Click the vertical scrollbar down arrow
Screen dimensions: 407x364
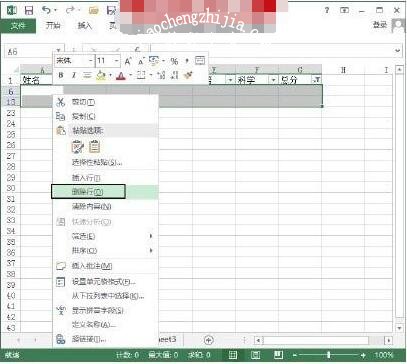(399, 328)
